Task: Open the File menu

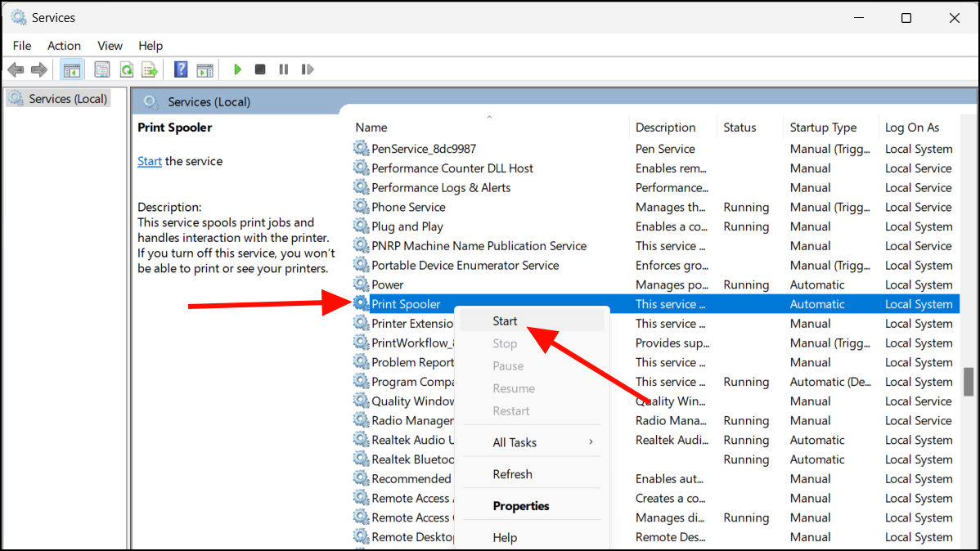Action: pyautogui.click(x=21, y=46)
